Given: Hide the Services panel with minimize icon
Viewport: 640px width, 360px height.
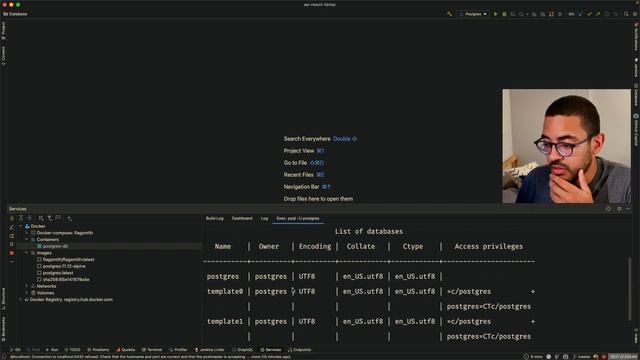Looking at the screenshot, I should click(x=628, y=209).
